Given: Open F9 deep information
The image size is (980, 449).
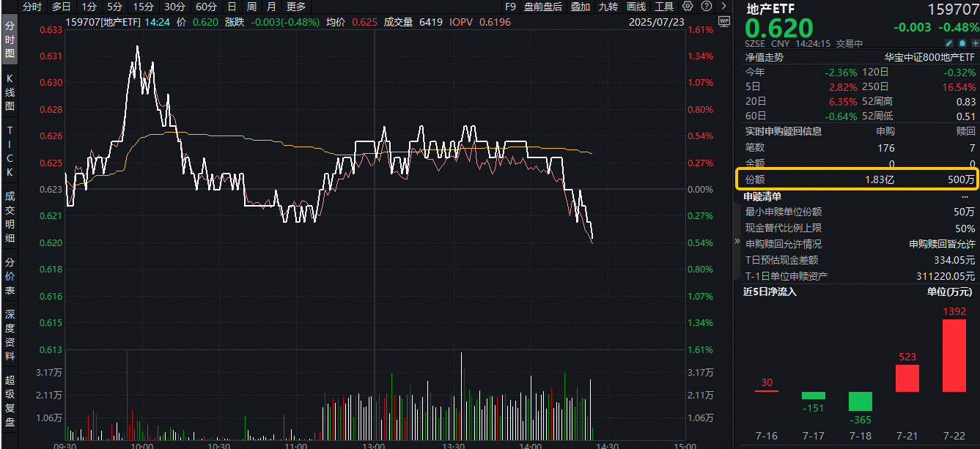Looking at the screenshot, I should pos(511,7).
